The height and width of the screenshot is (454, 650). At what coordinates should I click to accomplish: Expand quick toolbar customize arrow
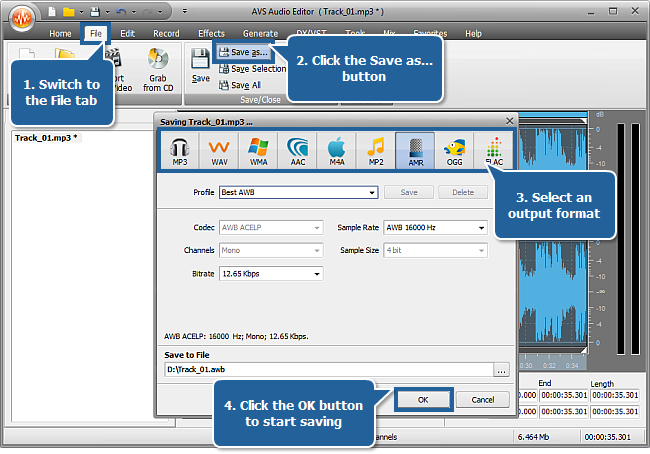pyautogui.click(x=184, y=11)
